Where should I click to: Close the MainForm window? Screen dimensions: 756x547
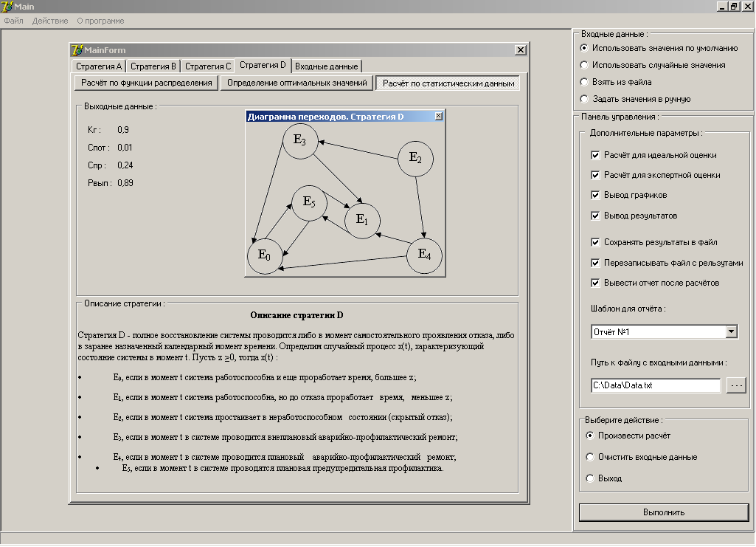520,50
